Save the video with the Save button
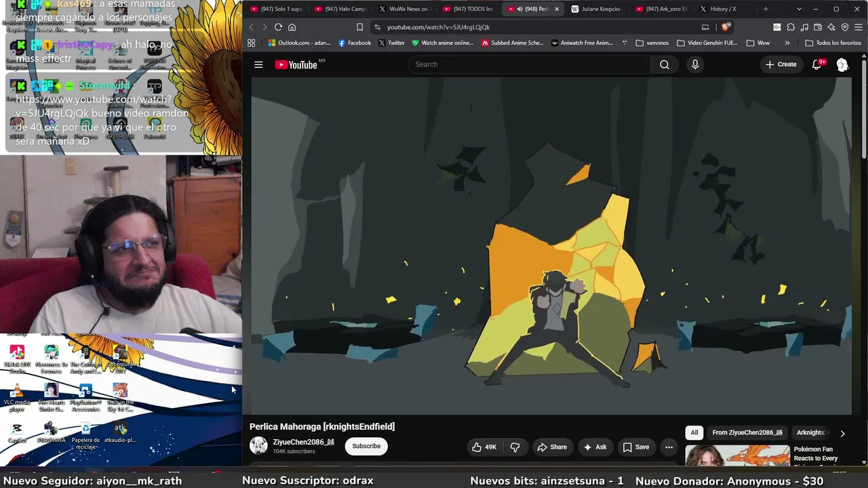868x488 pixels. 636,447
